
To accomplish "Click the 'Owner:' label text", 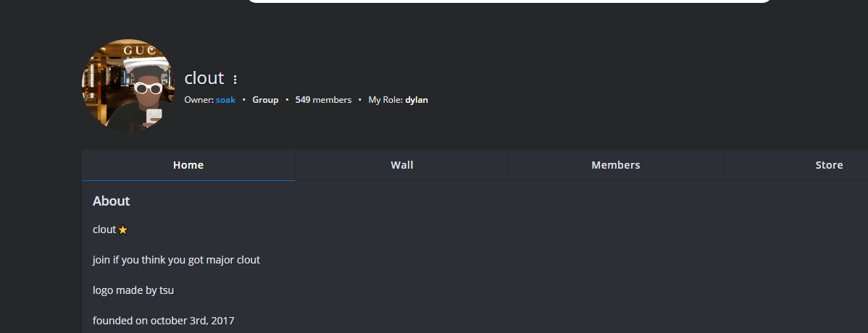I will 199,100.
